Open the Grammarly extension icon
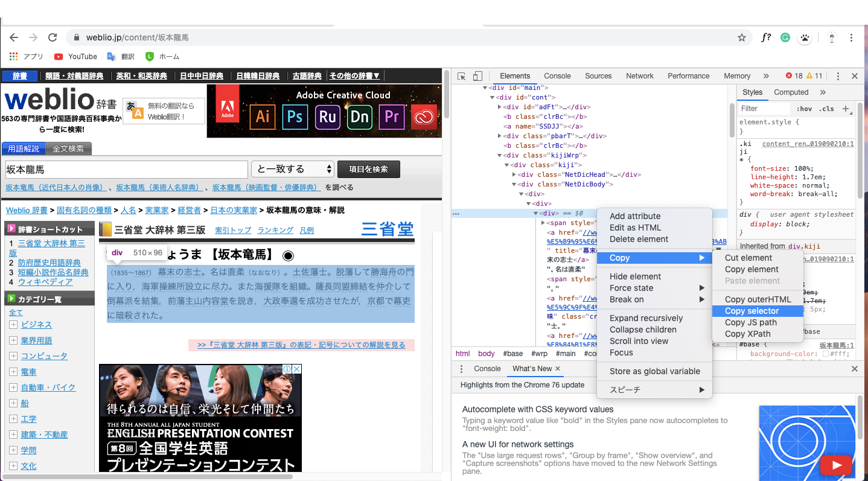Screen dimensions: 868x481 pos(785,37)
